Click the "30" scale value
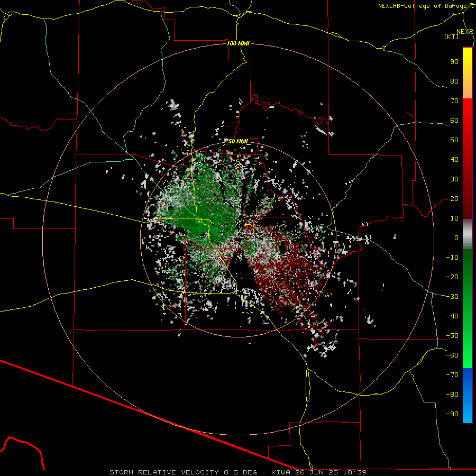The width and height of the screenshot is (476, 476). click(x=454, y=179)
